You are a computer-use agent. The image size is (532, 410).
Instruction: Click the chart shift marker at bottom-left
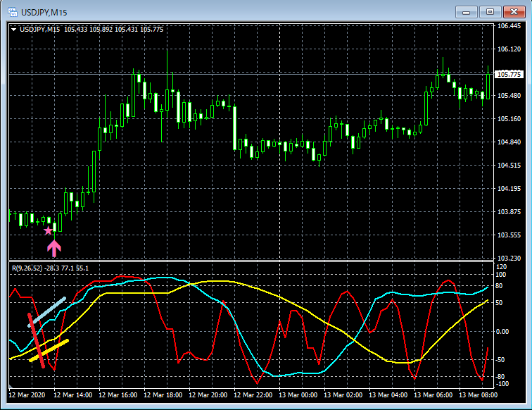pyautogui.click(x=12, y=386)
